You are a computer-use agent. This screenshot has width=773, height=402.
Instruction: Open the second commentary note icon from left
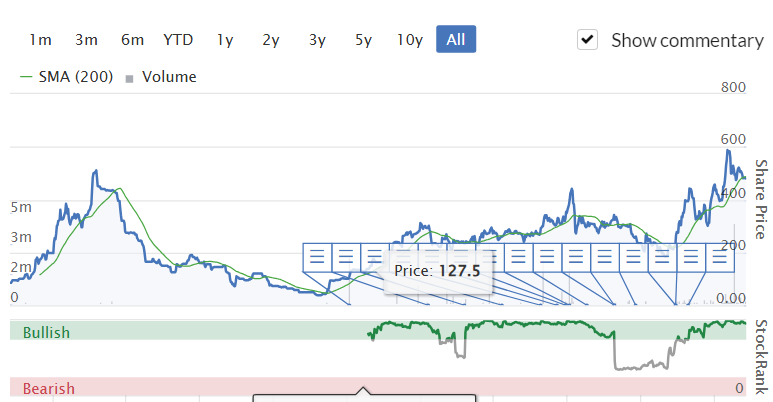[346, 257]
